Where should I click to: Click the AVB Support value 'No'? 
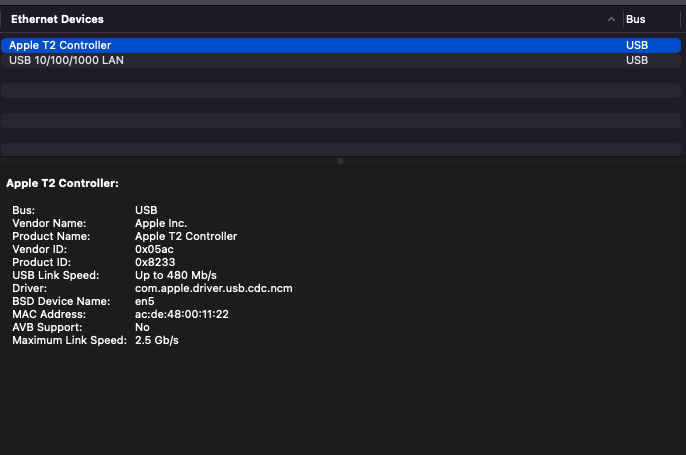click(142, 328)
